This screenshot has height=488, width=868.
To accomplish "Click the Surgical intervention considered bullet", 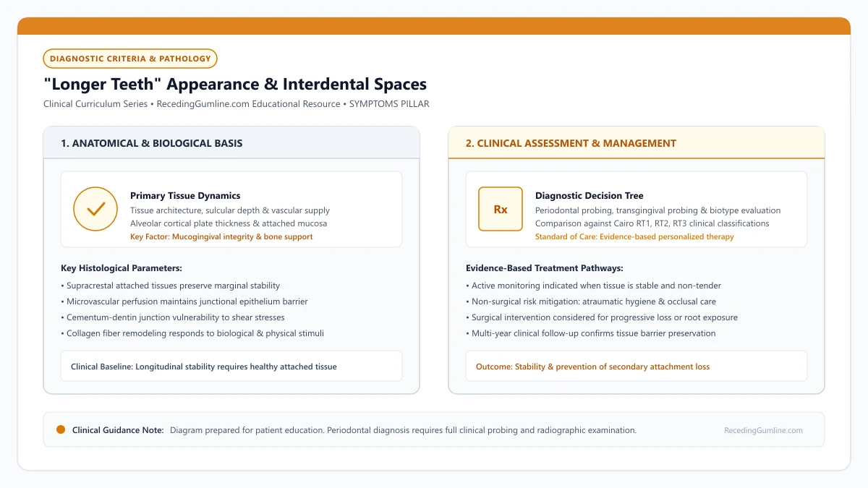I will pyautogui.click(x=602, y=317).
